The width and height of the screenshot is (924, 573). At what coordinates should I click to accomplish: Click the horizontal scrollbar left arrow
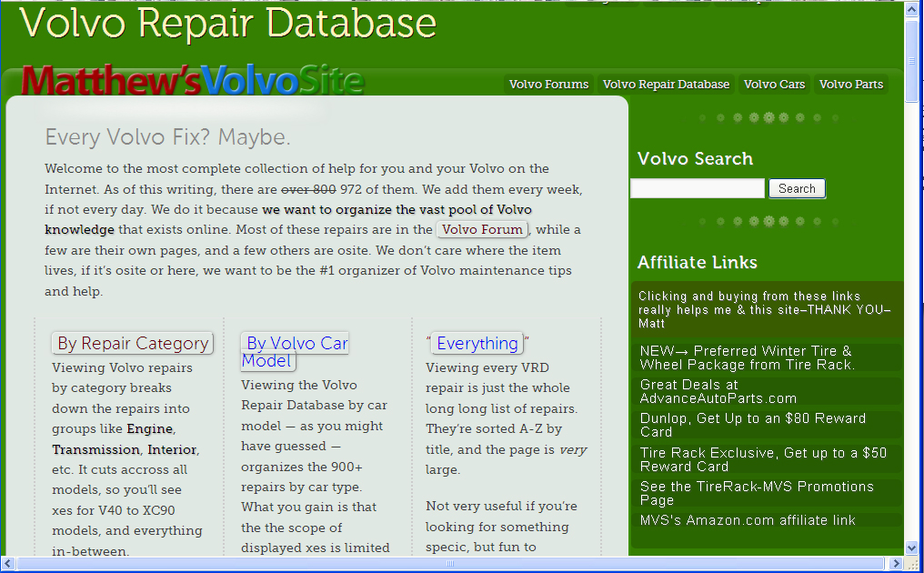9,564
